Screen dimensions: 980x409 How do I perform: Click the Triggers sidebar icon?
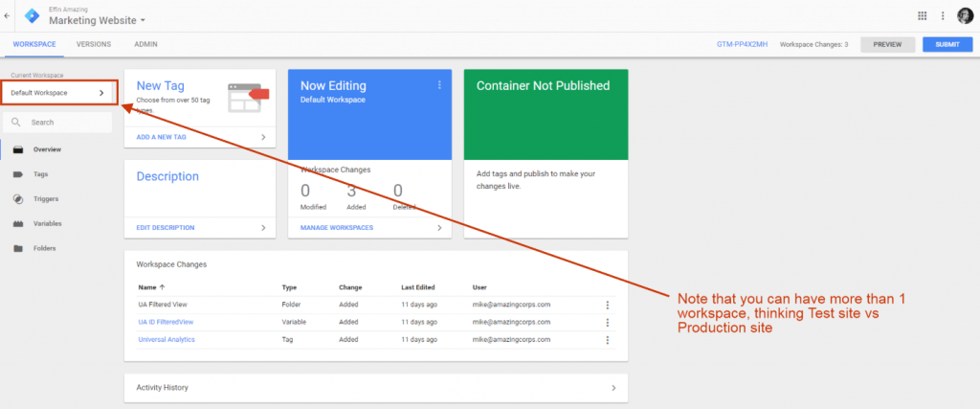point(19,199)
